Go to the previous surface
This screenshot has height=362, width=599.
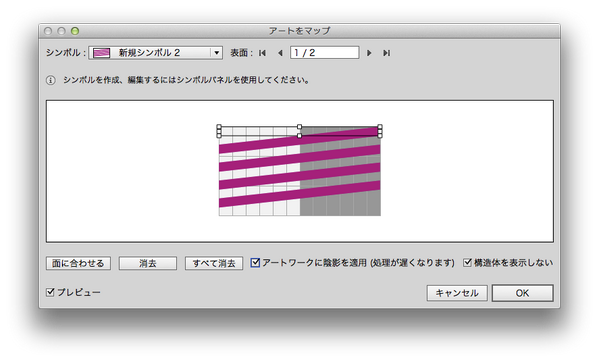pyautogui.click(x=280, y=53)
